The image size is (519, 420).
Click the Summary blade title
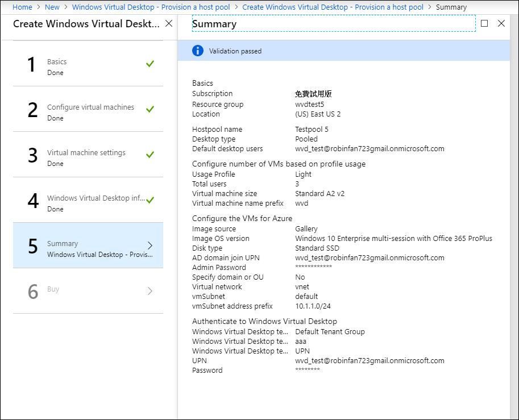pyautogui.click(x=214, y=24)
